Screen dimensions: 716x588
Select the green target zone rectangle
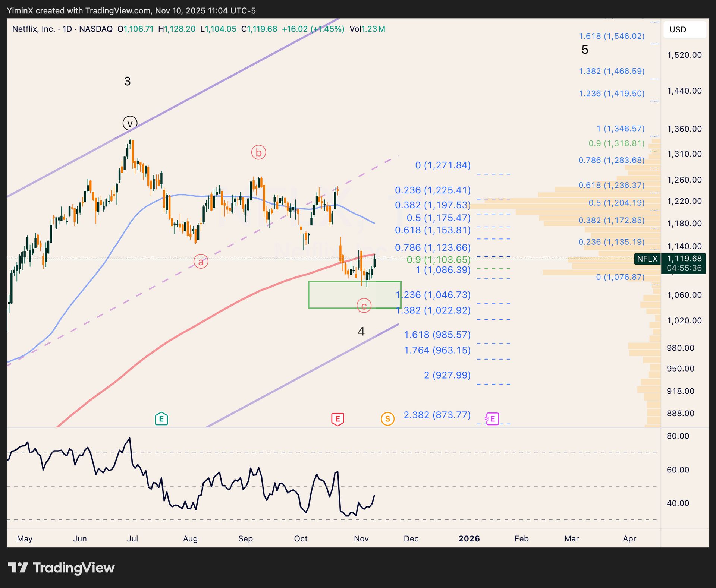(x=336, y=294)
